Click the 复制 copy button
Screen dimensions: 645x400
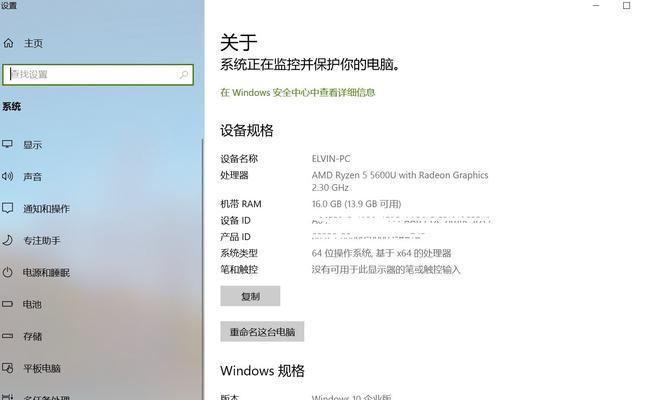[x=250, y=296]
